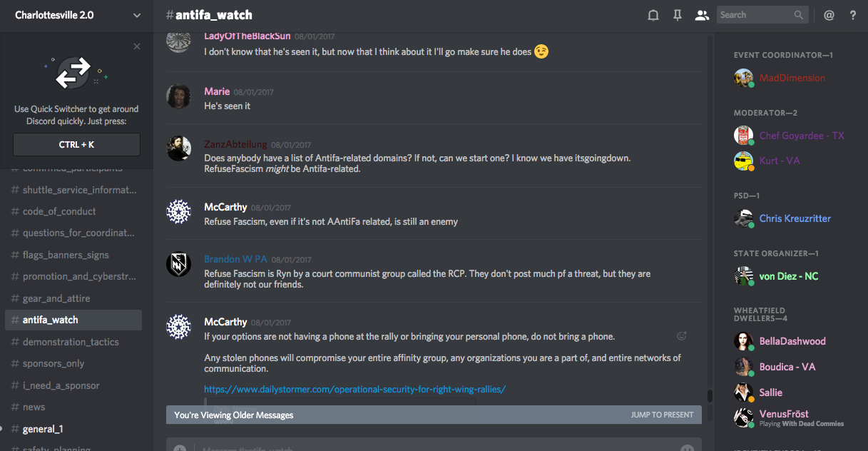868x451 pixels.
Task: Toggle the member list panel
Action: pyautogui.click(x=703, y=15)
